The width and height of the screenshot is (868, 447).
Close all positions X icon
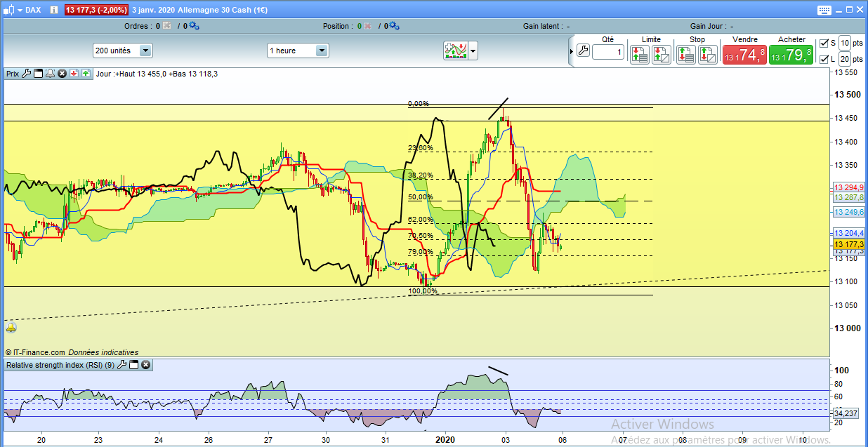click(368, 26)
